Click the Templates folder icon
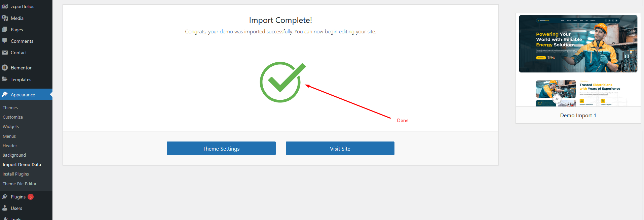This screenshot has height=220, width=644. coord(5,79)
